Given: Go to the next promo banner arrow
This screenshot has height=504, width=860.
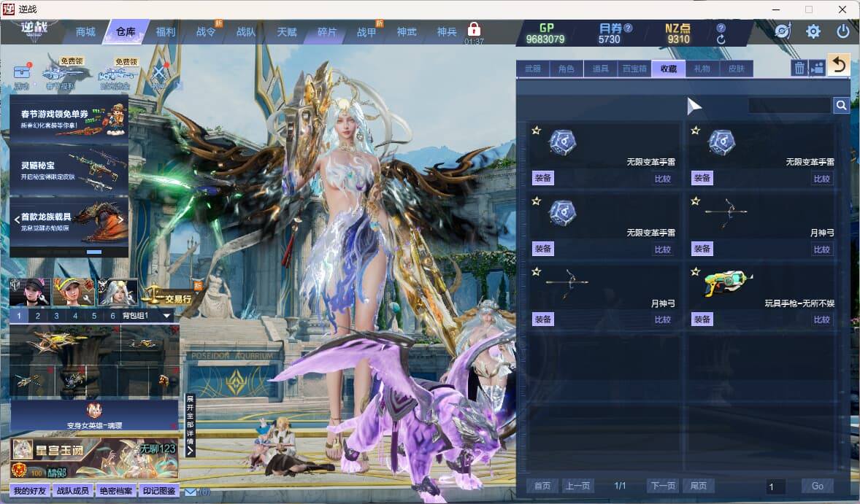Looking at the screenshot, I should coord(120,220).
